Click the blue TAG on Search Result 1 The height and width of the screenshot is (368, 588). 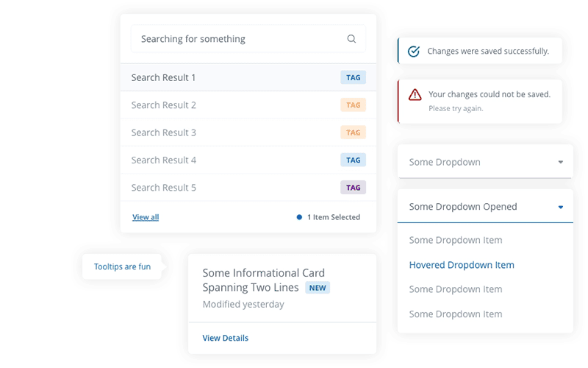pos(354,77)
